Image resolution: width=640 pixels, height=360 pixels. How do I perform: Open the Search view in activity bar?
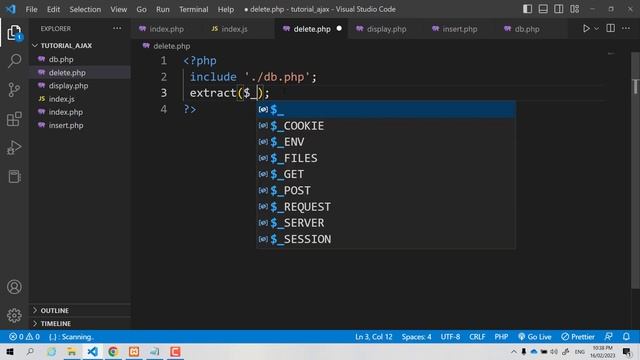coord(14,61)
